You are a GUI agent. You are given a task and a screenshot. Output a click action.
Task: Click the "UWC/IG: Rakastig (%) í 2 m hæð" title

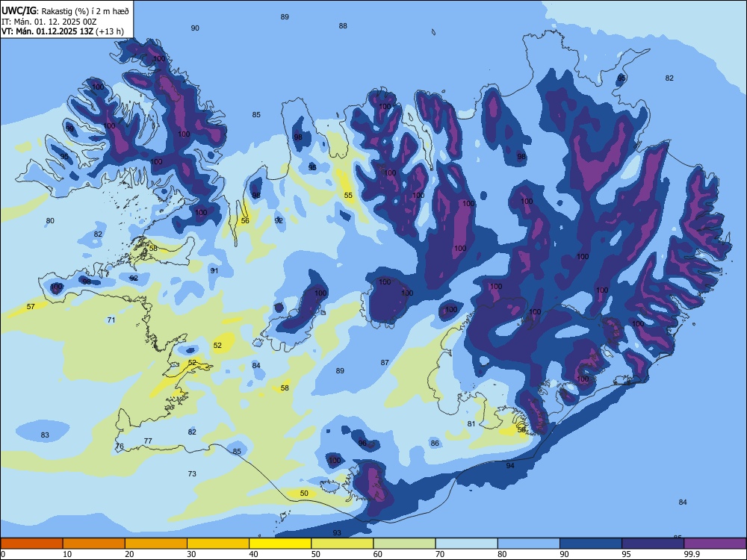(65, 11)
